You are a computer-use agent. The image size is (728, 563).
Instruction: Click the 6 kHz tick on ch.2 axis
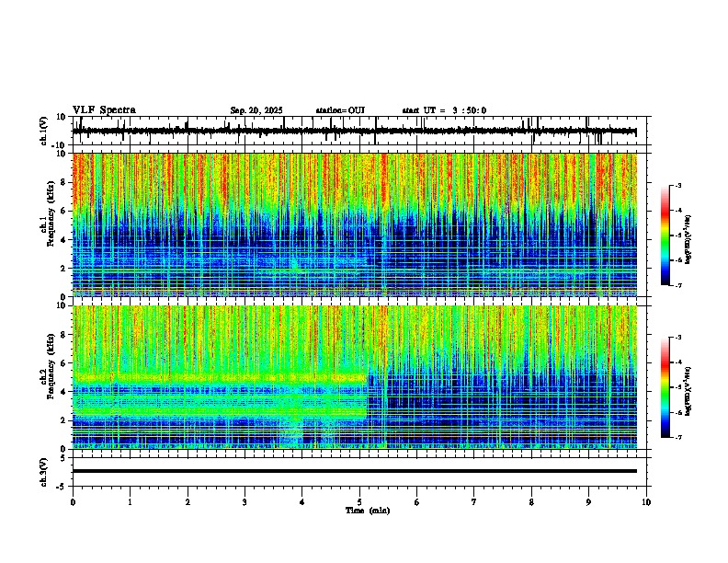pos(64,363)
